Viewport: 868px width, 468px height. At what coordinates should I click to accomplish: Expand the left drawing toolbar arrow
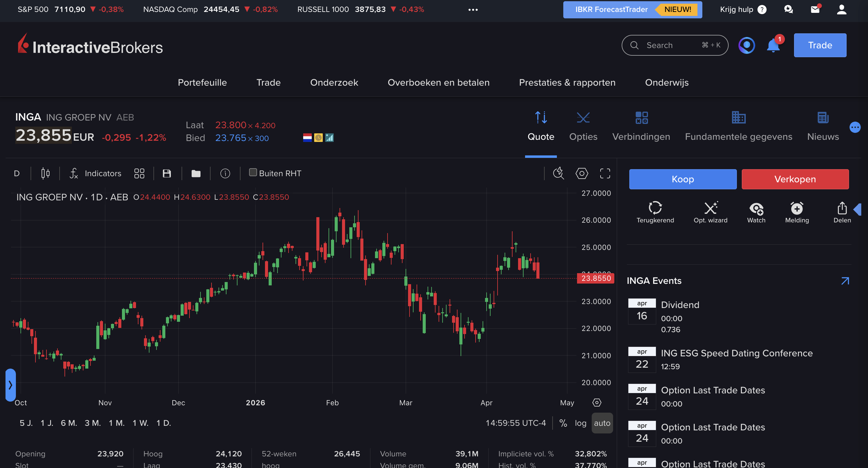(x=10, y=385)
